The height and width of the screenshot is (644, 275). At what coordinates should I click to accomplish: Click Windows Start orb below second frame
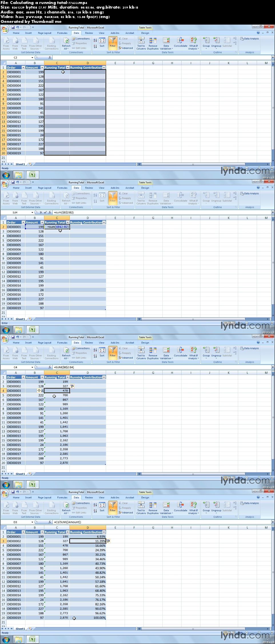tap(6, 330)
